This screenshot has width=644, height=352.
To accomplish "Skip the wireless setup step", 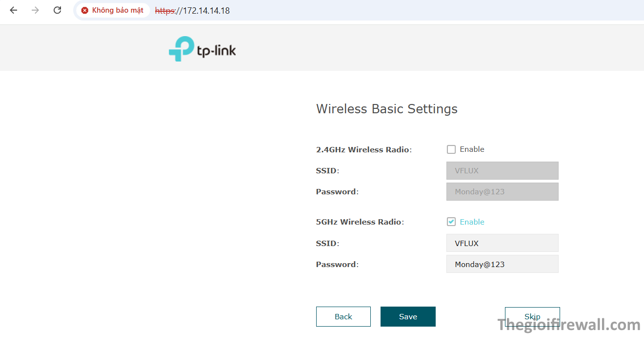I will tap(532, 317).
